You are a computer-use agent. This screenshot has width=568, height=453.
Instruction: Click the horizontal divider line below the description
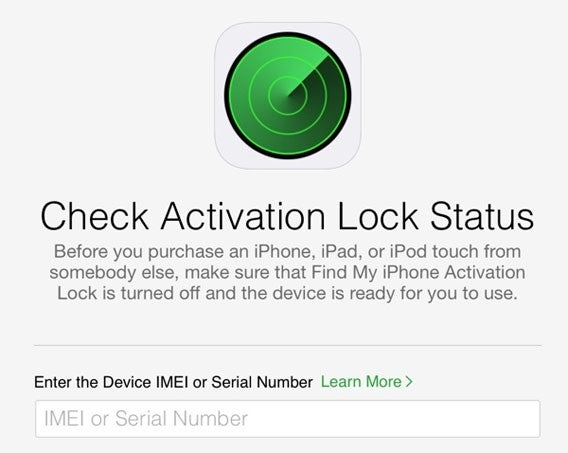288,345
